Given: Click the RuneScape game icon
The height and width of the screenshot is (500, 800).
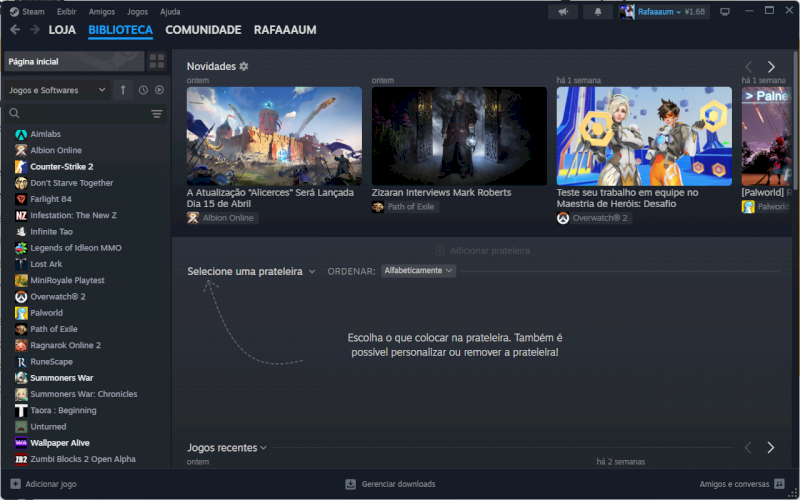Looking at the screenshot, I should pyautogui.click(x=21, y=362).
